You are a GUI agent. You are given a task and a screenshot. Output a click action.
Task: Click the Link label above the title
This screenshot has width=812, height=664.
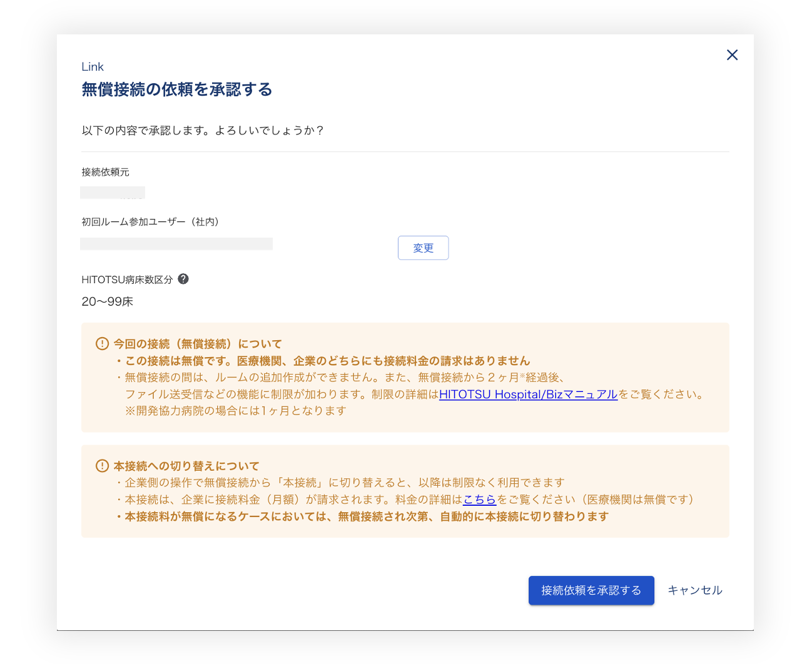(93, 67)
